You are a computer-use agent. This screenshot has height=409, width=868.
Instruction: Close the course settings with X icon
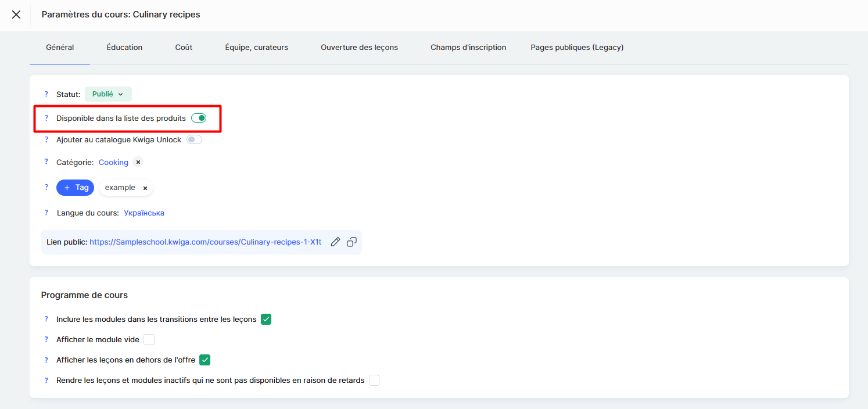16,15
